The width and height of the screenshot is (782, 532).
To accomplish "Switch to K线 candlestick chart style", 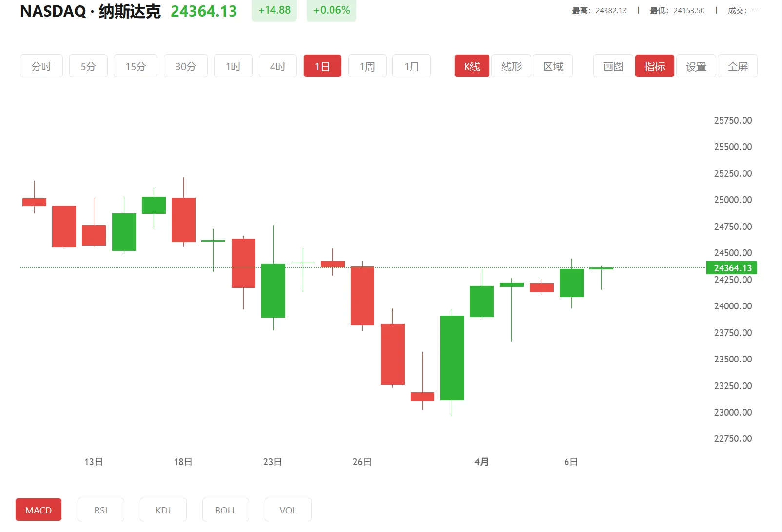I will coord(471,66).
